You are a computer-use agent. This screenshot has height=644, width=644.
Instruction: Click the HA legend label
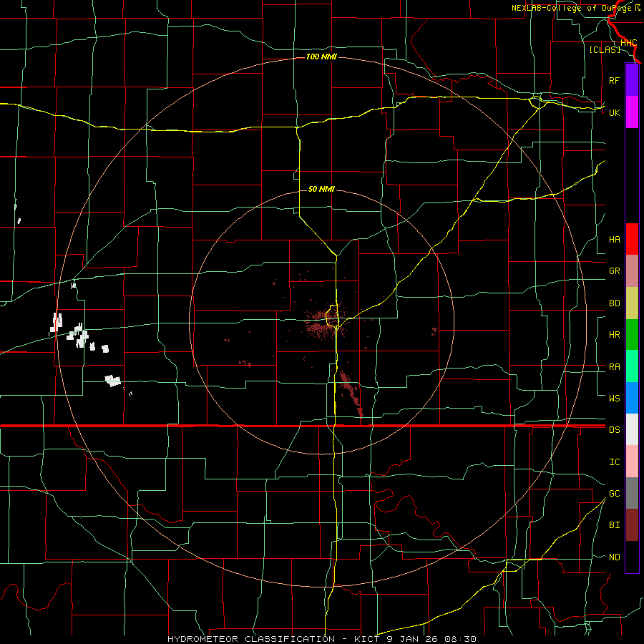point(614,240)
